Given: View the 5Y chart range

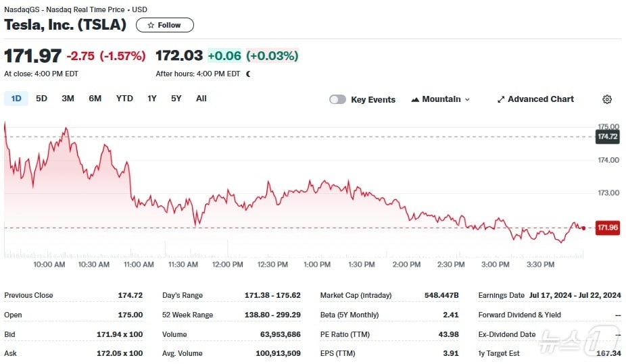Looking at the screenshot, I should [176, 99].
